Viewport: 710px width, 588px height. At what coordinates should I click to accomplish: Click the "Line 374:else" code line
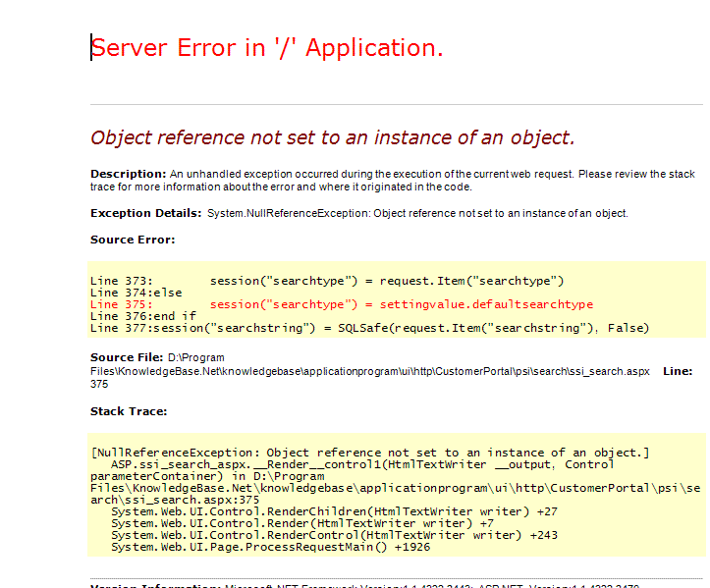coord(137,293)
